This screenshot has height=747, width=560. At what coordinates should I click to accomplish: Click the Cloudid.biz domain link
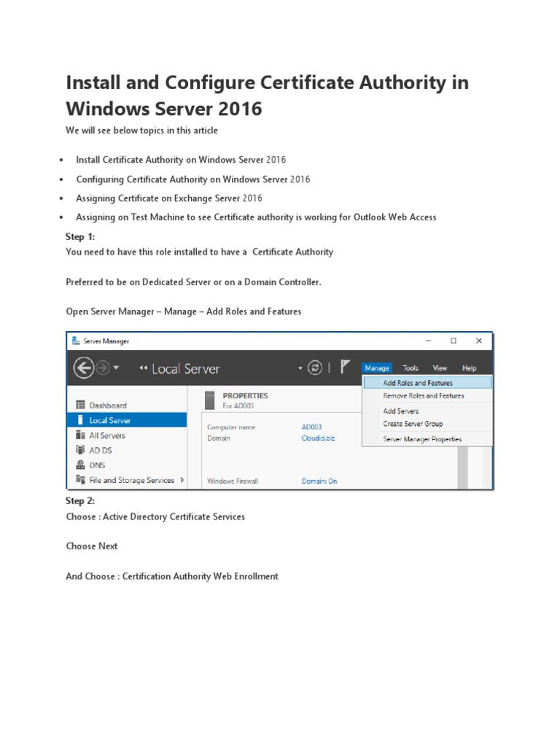318,438
